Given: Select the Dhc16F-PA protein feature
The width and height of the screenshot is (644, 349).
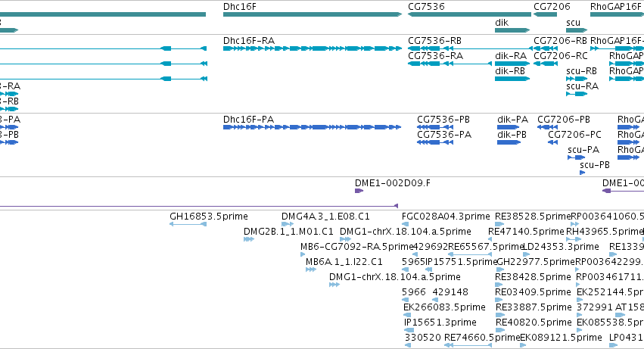Looking at the screenshot, I should tap(312, 127).
